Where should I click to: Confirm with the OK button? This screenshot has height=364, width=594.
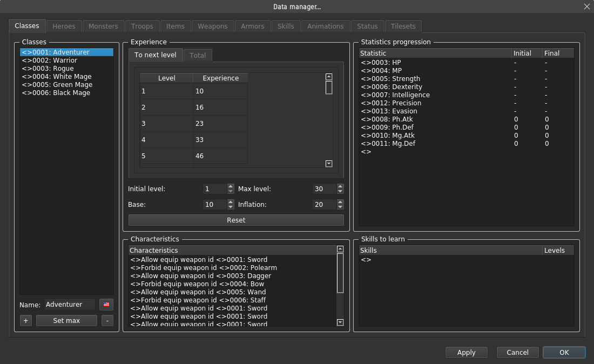[x=564, y=352]
